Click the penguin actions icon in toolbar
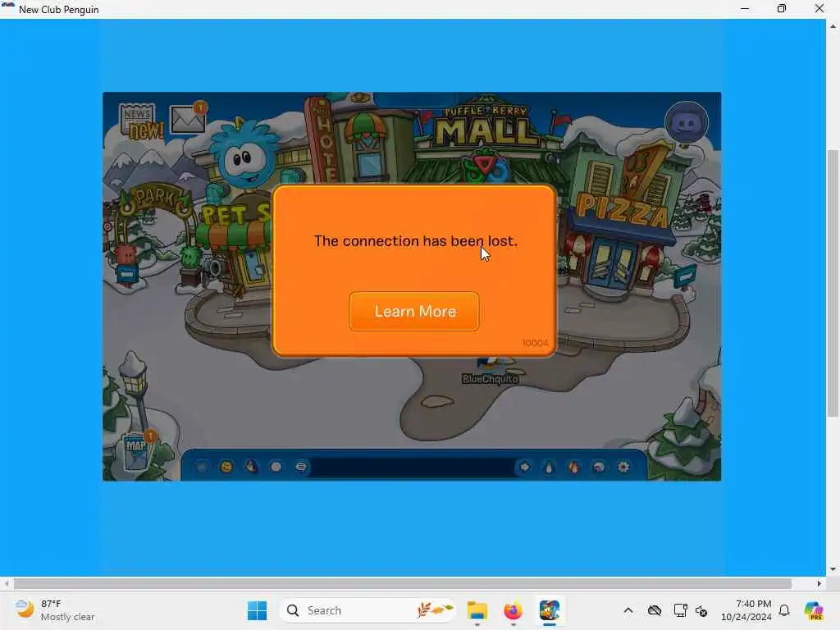This screenshot has width=840, height=630. pos(251,467)
